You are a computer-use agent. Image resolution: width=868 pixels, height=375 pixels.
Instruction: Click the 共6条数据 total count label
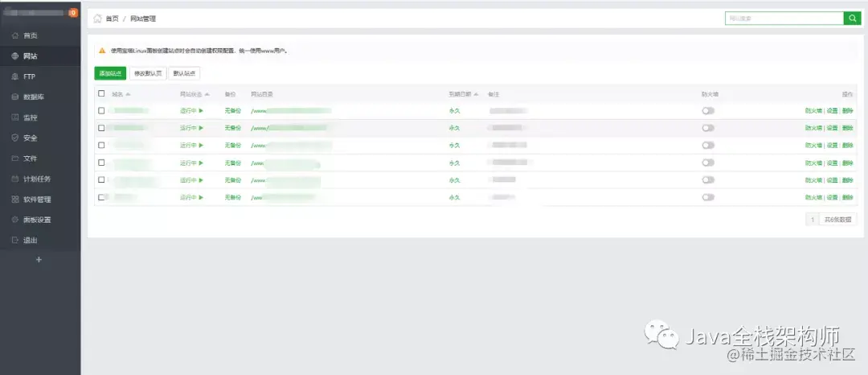pos(838,220)
